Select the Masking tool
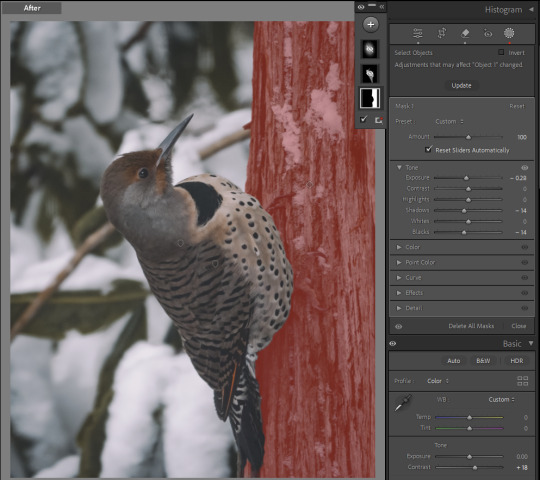 (509, 33)
